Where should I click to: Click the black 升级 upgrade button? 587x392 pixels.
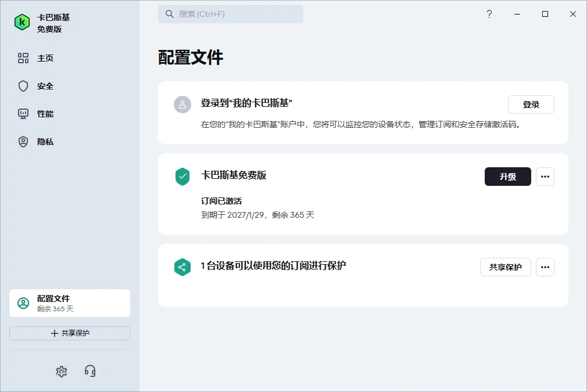coord(507,177)
